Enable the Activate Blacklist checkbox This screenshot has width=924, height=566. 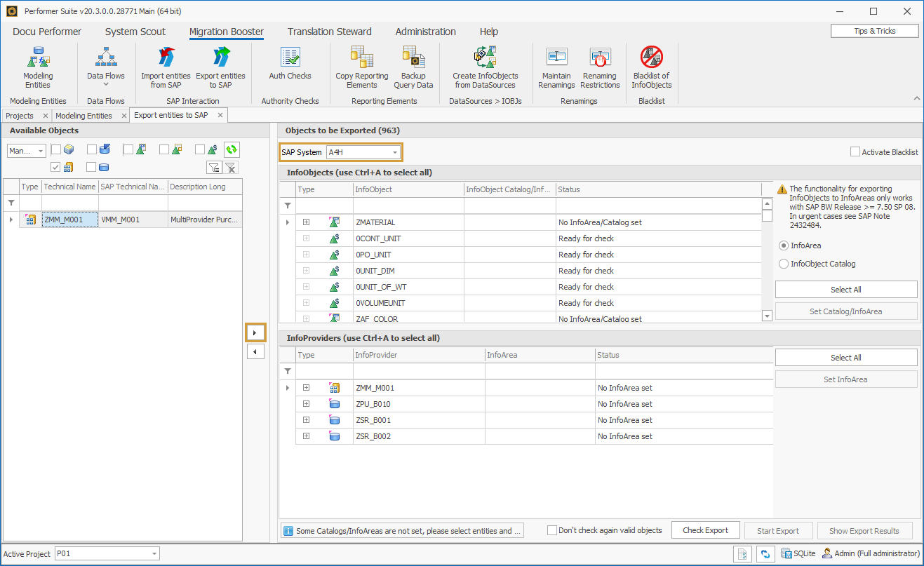855,151
